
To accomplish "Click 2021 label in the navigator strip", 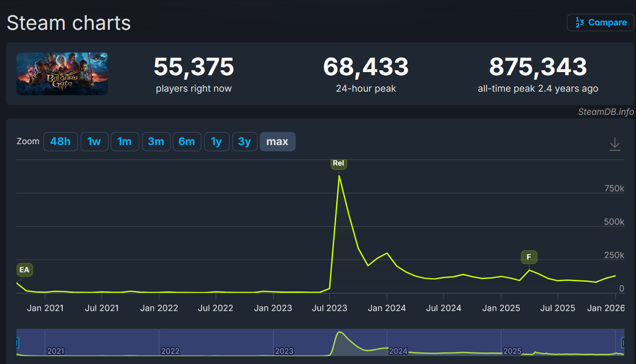I will 56,351.
